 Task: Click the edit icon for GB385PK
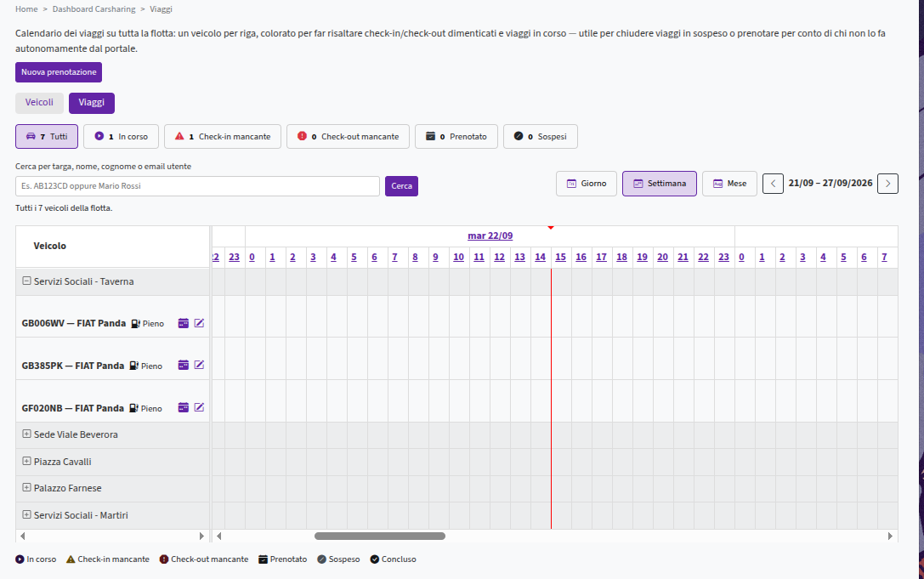tap(199, 365)
